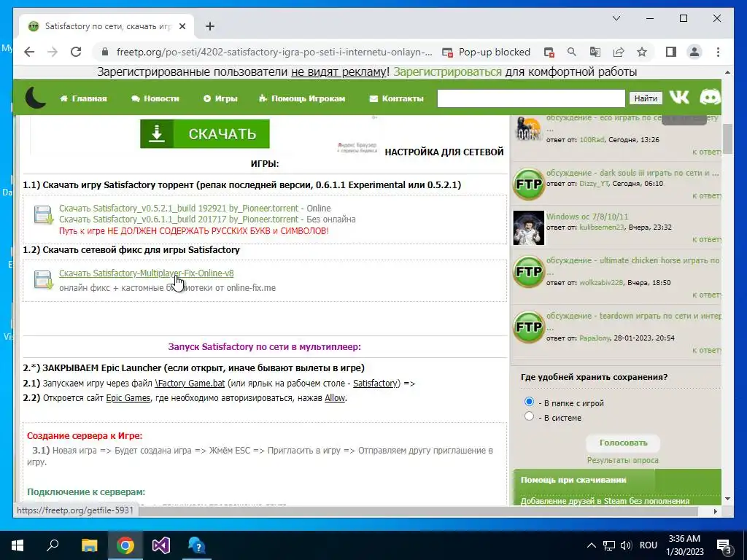Toggle the browser side panel icon
The width and height of the screenshot is (747, 560).
tap(671, 52)
